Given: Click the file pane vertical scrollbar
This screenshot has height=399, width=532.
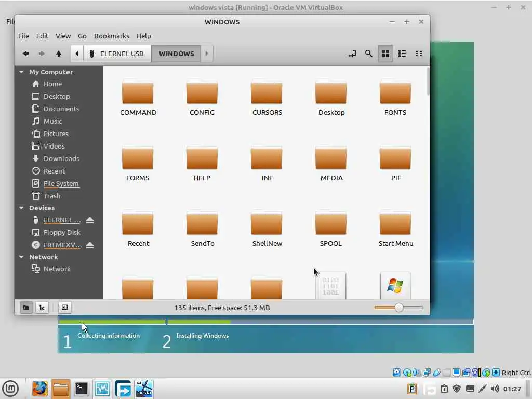Looking at the screenshot, I should (x=428, y=82).
